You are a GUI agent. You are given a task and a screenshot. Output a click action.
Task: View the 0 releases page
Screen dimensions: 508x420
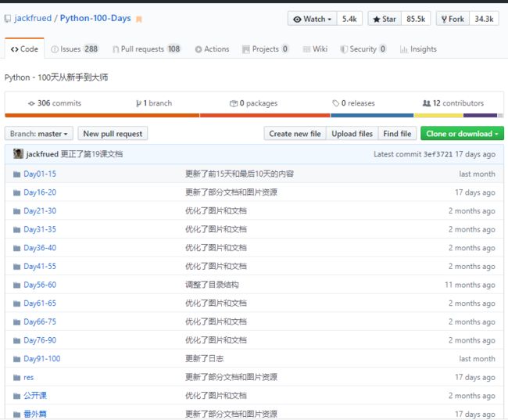[353, 103]
